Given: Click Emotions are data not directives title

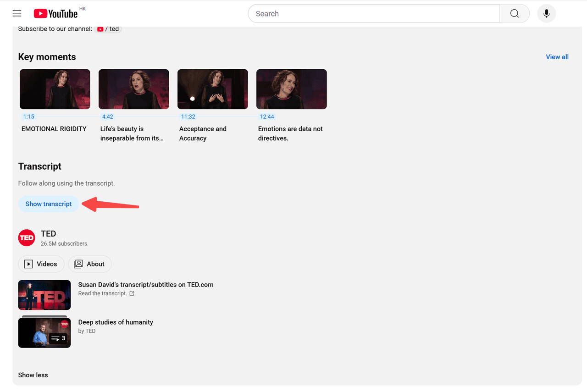Looking at the screenshot, I should 290,133.
